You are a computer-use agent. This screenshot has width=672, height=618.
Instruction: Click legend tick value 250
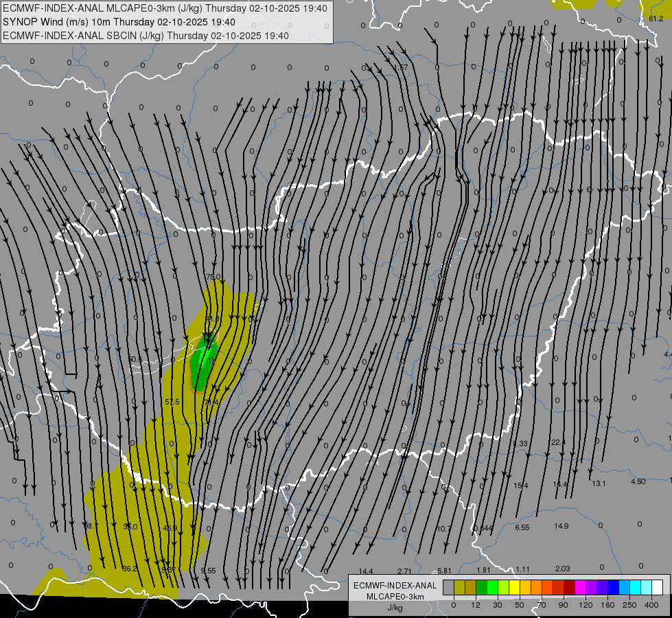[x=629, y=605]
